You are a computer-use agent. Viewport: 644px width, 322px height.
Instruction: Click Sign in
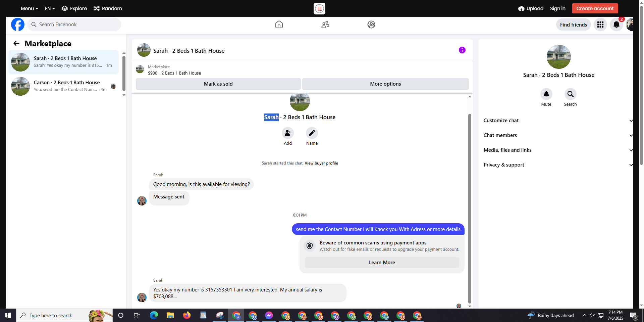click(557, 8)
